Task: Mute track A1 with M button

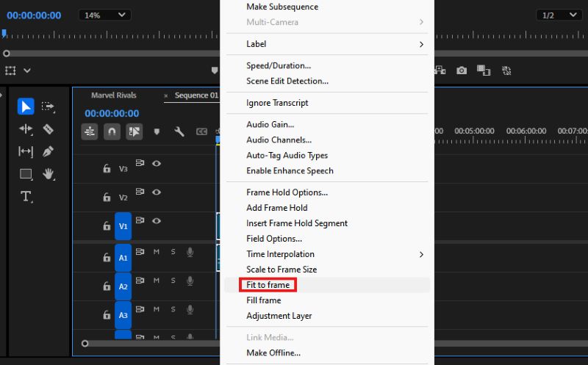Action: pyautogui.click(x=157, y=252)
